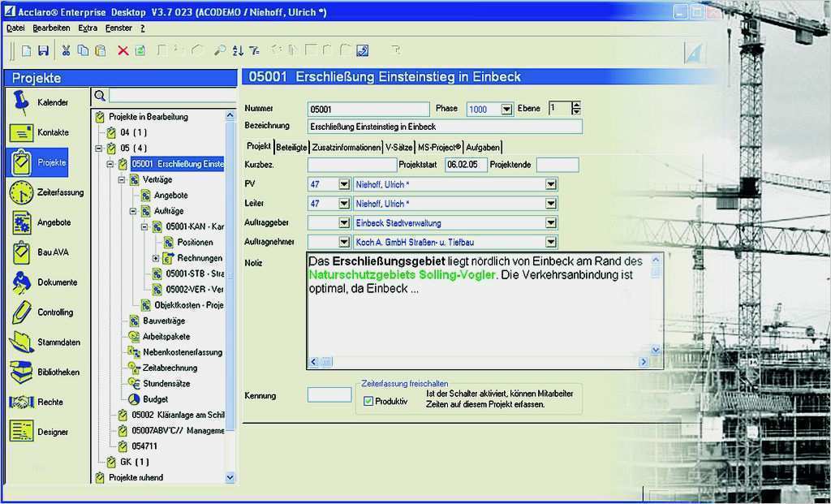
Task: Open the Bibliotheken module
Action: [x=44, y=372]
